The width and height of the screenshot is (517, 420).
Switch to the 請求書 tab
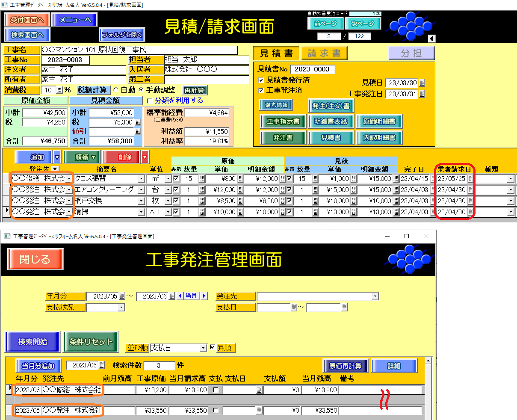[324, 53]
